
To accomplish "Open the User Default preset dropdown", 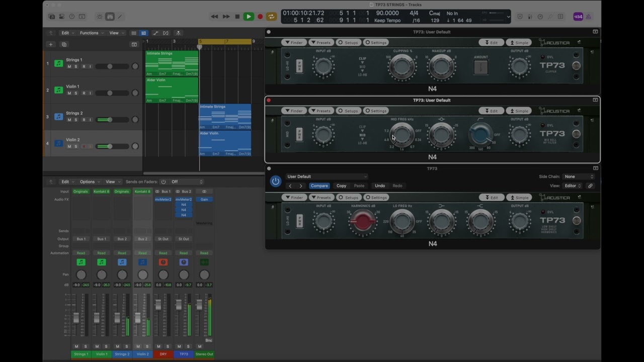I will point(327,176).
